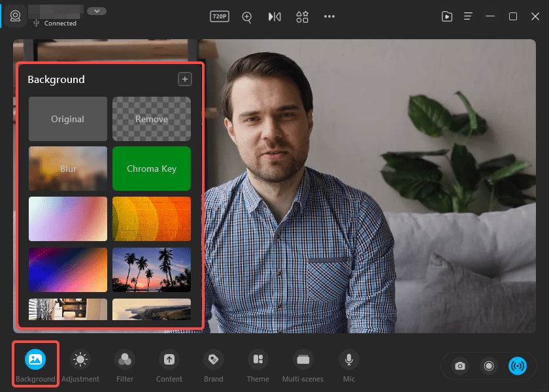Toggle the Remove background option
The width and height of the screenshot is (549, 392).
[x=152, y=119]
